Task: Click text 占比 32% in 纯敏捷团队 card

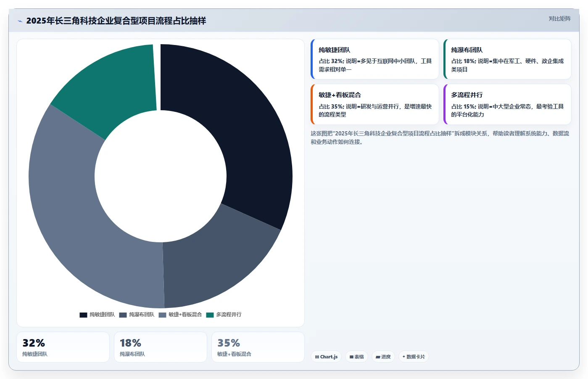Action: [331, 61]
